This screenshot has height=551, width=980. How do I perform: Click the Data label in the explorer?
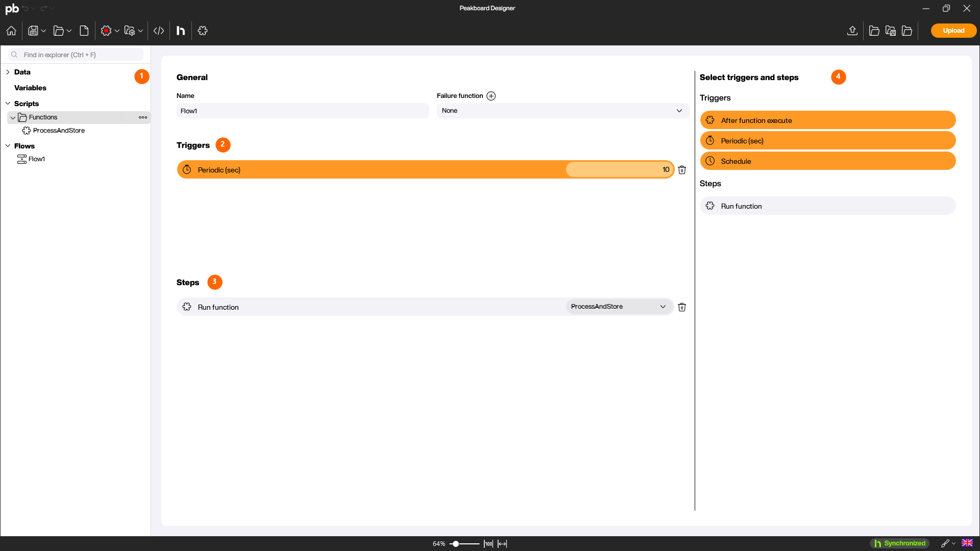point(22,72)
